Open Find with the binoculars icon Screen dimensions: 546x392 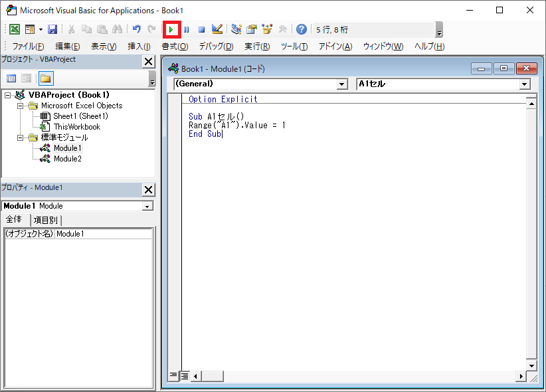[117, 29]
